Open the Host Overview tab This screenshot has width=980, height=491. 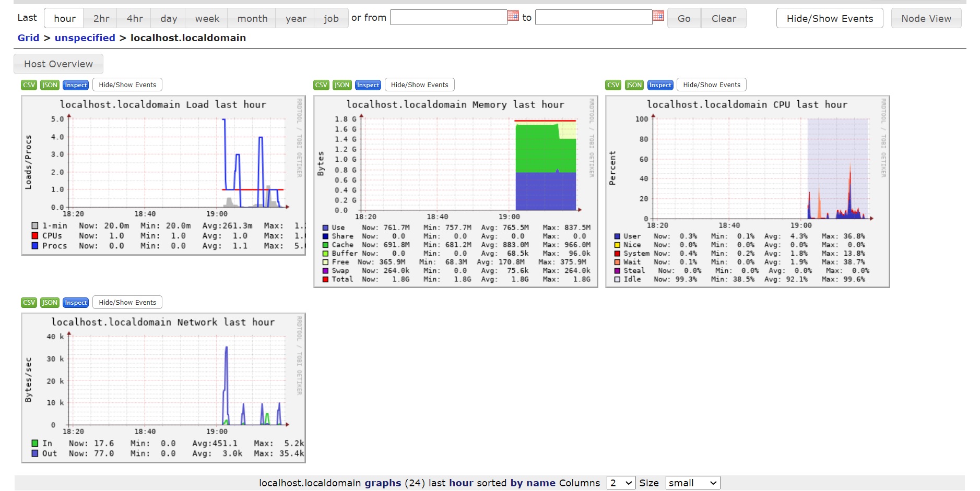point(58,64)
